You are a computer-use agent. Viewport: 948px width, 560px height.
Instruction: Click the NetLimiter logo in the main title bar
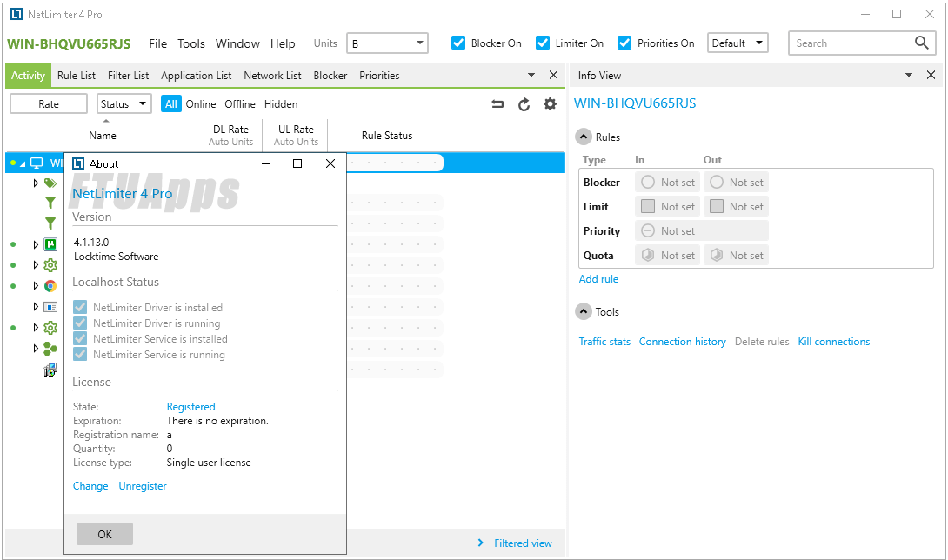click(17, 14)
